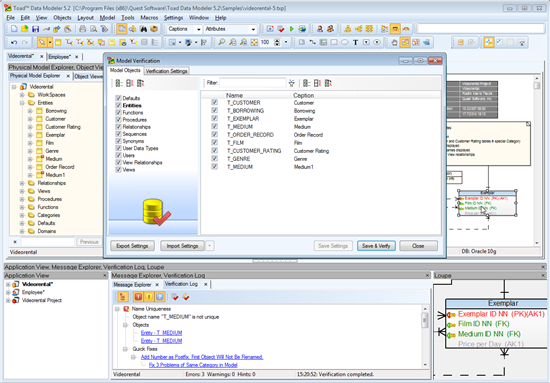The image size is (550, 383).
Task: Select Customer Rating entity in explorer tree
Action: [x=63, y=127]
